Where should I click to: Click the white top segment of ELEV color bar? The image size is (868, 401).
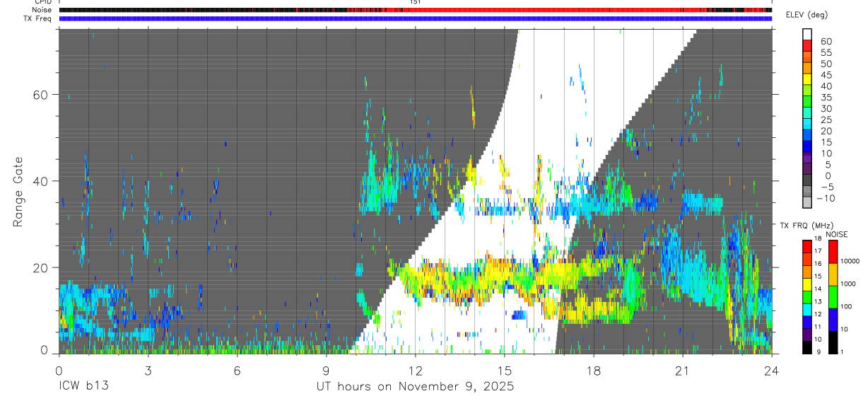click(807, 33)
